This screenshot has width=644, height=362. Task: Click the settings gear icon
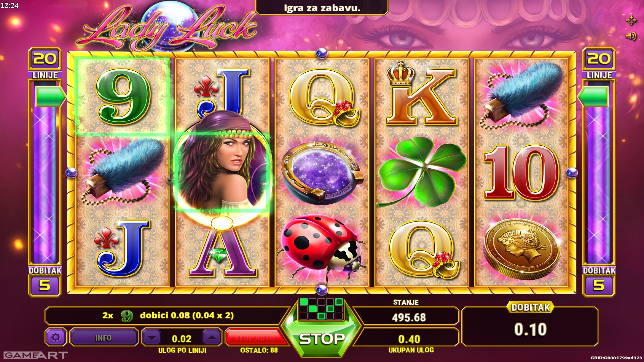(56, 337)
